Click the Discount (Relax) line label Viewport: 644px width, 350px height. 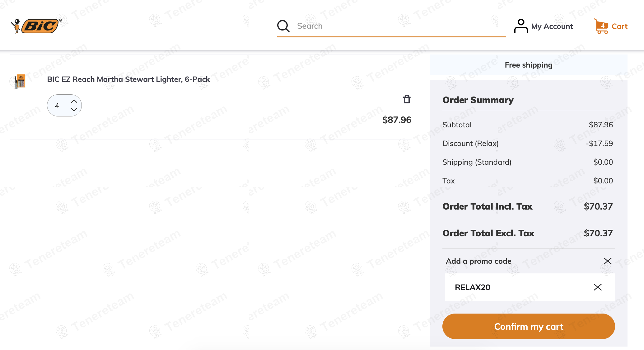click(470, 144)
